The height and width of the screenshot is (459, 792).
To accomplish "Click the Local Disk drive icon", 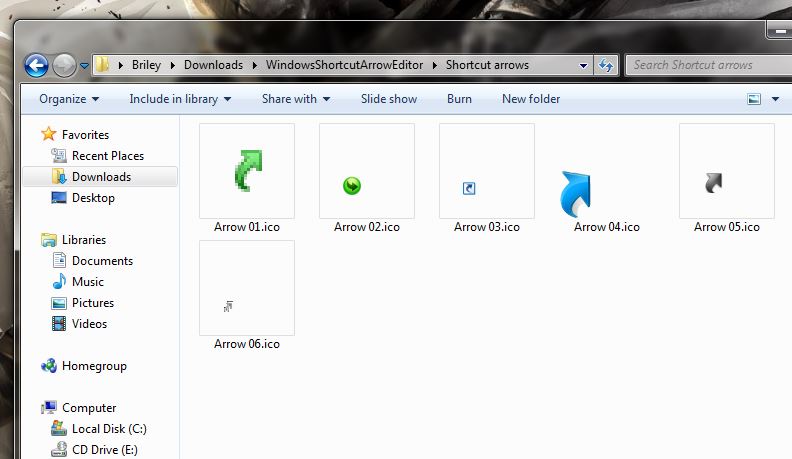I will tap(59, 429).
